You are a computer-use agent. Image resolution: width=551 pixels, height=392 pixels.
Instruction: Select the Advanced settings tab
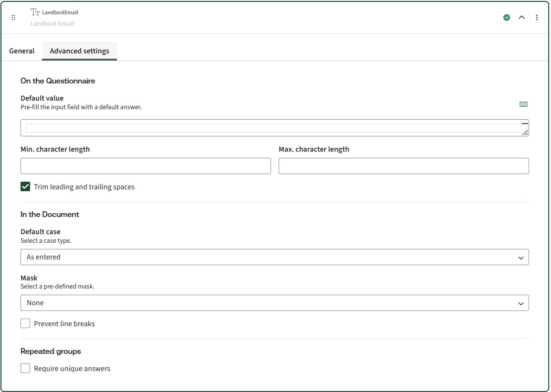point(79,51)
